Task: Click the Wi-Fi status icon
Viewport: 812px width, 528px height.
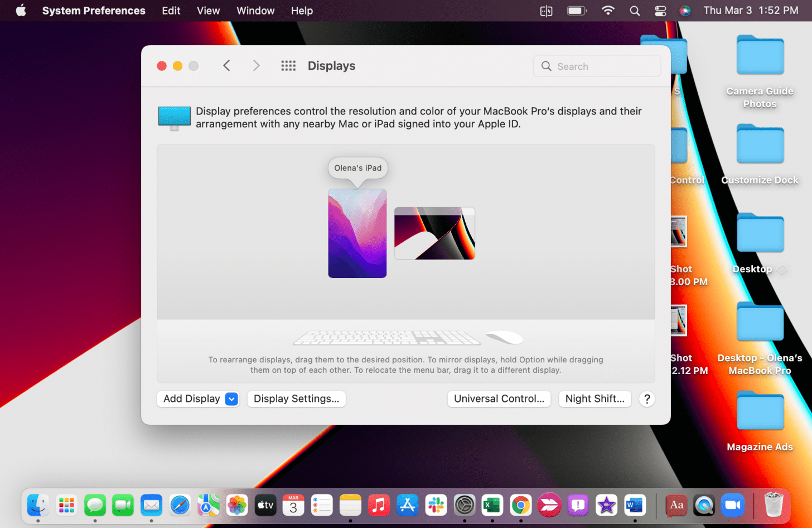Action: tap(608, 11)
